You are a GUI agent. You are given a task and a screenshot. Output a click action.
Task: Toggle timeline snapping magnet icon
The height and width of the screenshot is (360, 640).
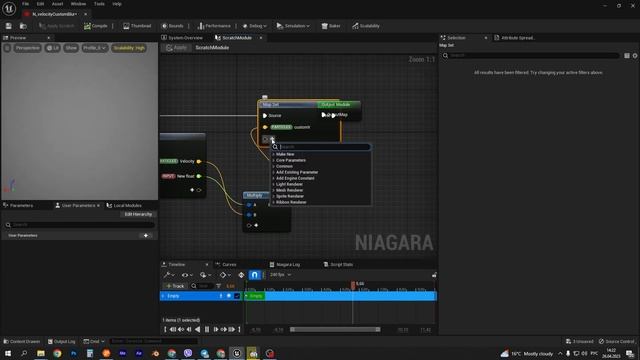(x=254, y=275)
